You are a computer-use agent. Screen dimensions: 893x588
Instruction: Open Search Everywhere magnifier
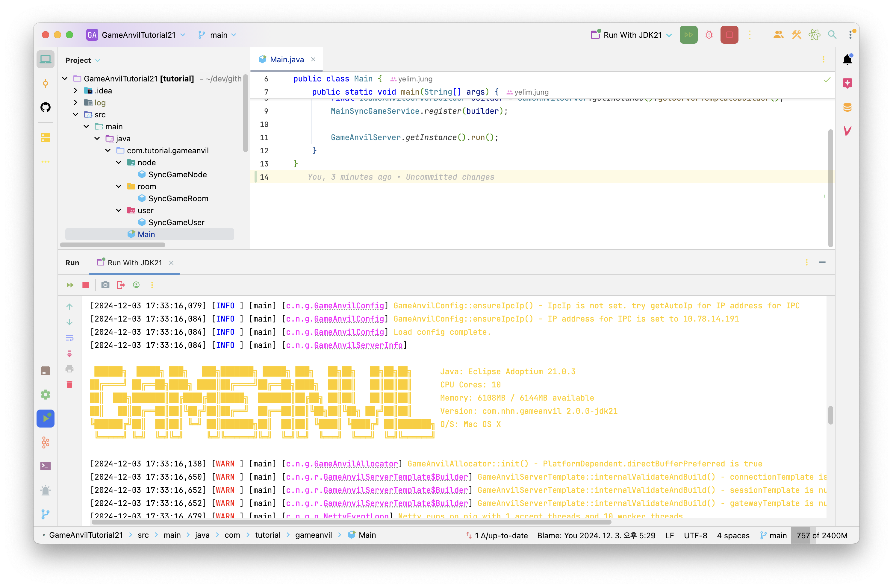pos(832,35)
